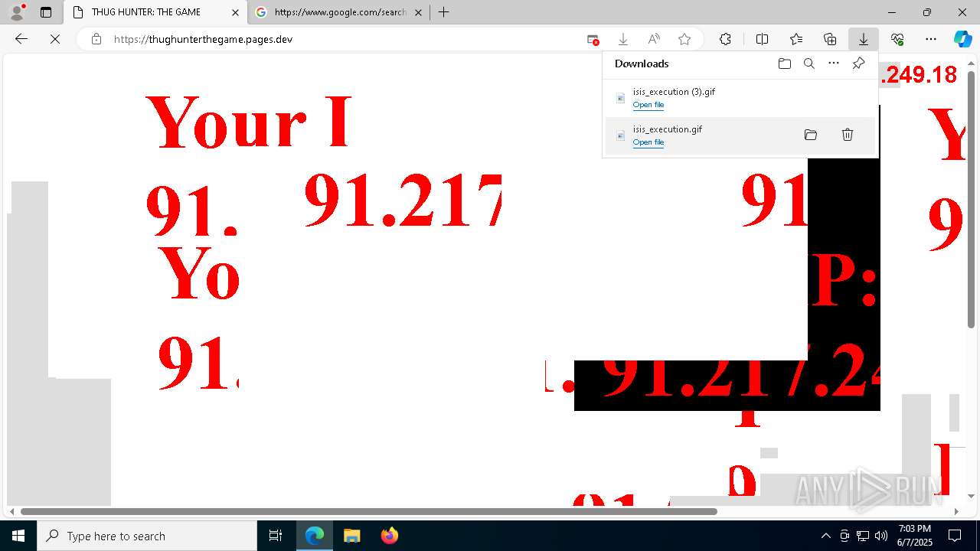Toggle the Downloads toolbar button
Image resolution: width=980 pixels, height=551 pixels.
click(863, 39)
